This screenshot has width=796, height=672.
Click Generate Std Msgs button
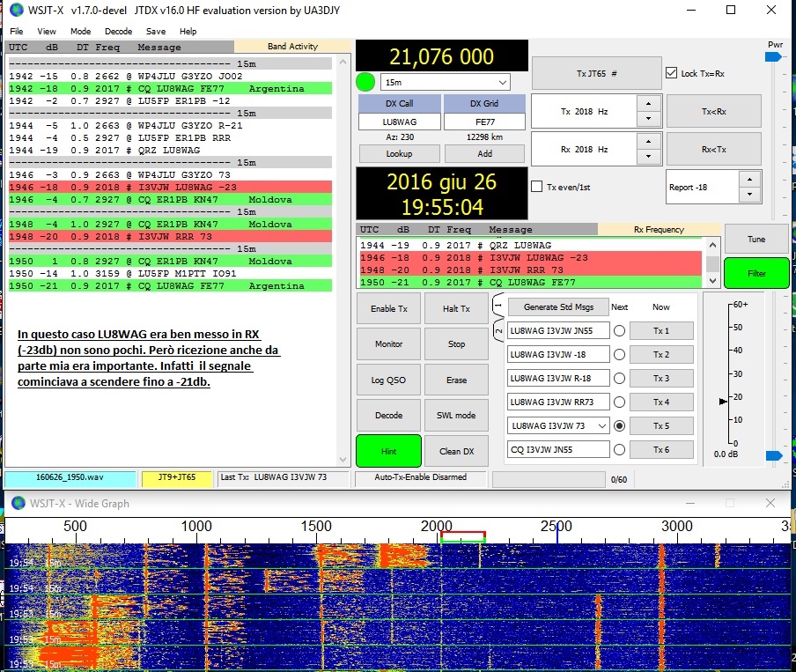pos(558,306)
